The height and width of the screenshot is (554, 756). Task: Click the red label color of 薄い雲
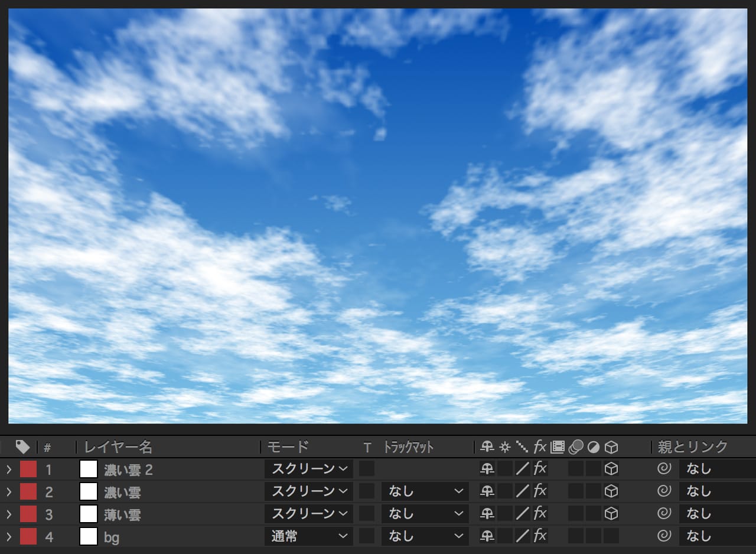click(28, 514)
